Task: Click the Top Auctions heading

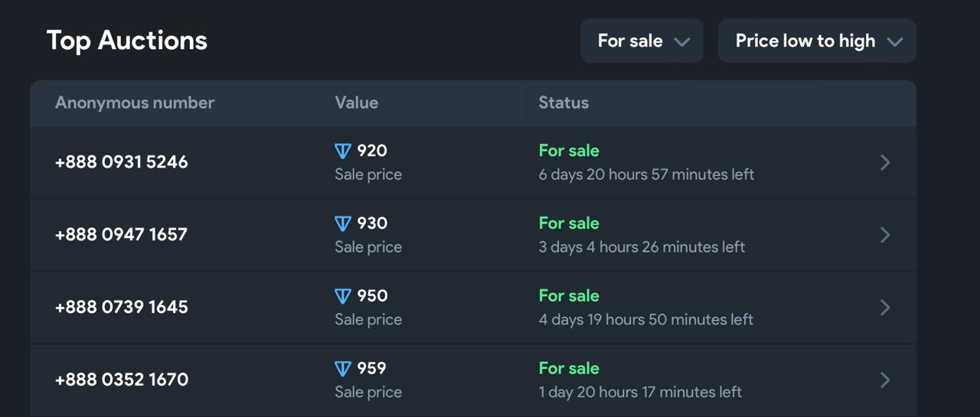Action: [x=127, y=41]
